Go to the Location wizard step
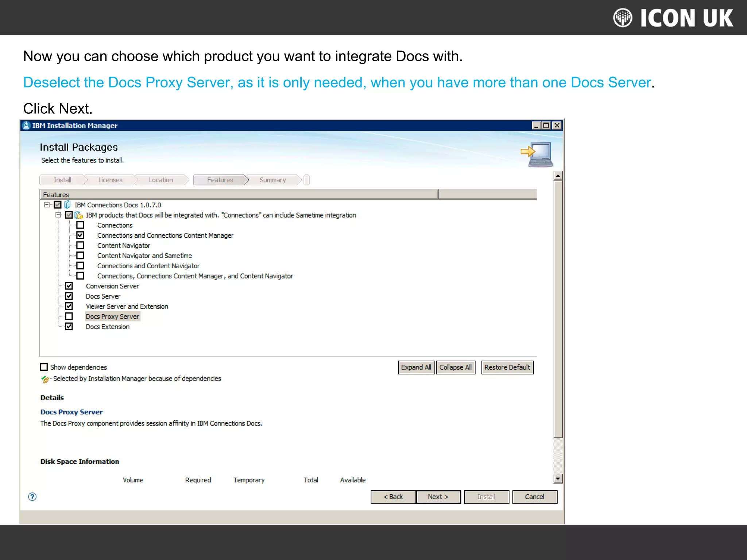 tap(161, 180)
